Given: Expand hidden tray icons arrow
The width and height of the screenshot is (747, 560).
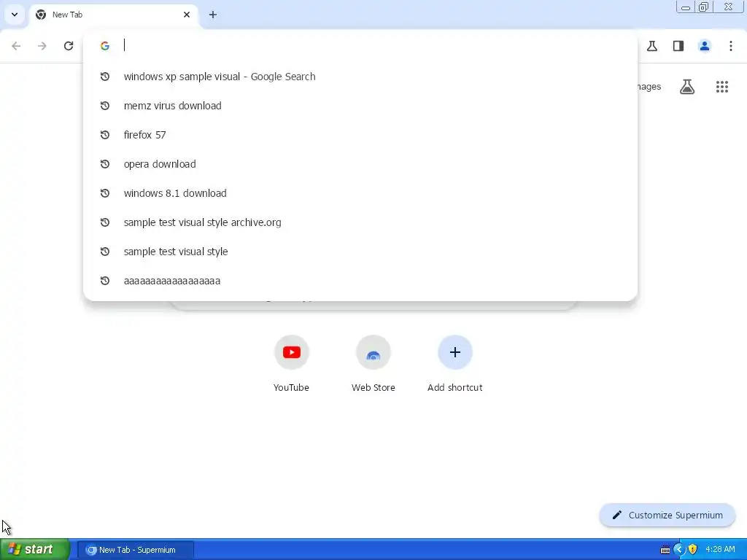Looking at the screenshot, I should pyautogui.click(x=679, y=550).
